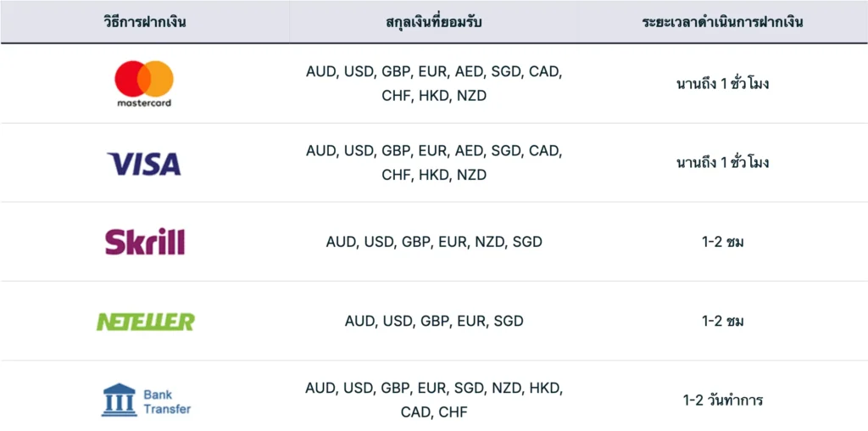Click NETELLER currency list ending in SGD

pos(433,321)
